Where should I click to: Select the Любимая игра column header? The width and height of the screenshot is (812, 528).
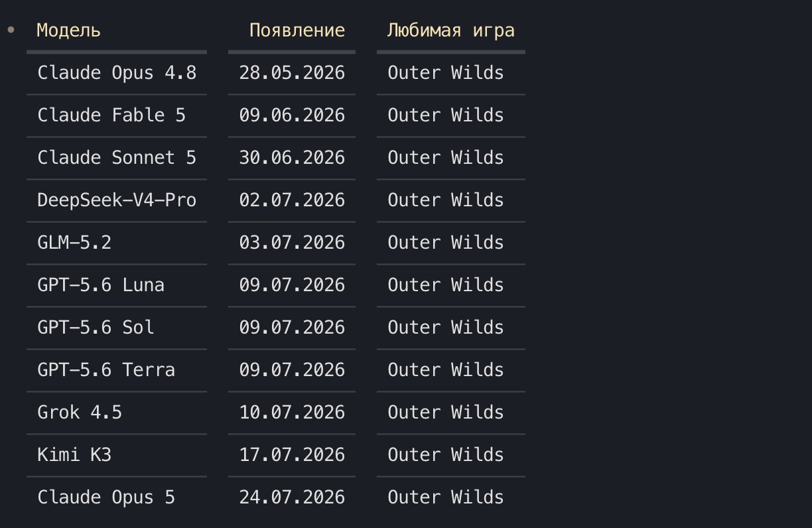click(x=451, y=31)
